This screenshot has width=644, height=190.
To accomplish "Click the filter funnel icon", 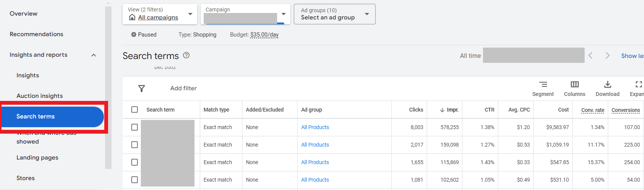I will [142, 88].
